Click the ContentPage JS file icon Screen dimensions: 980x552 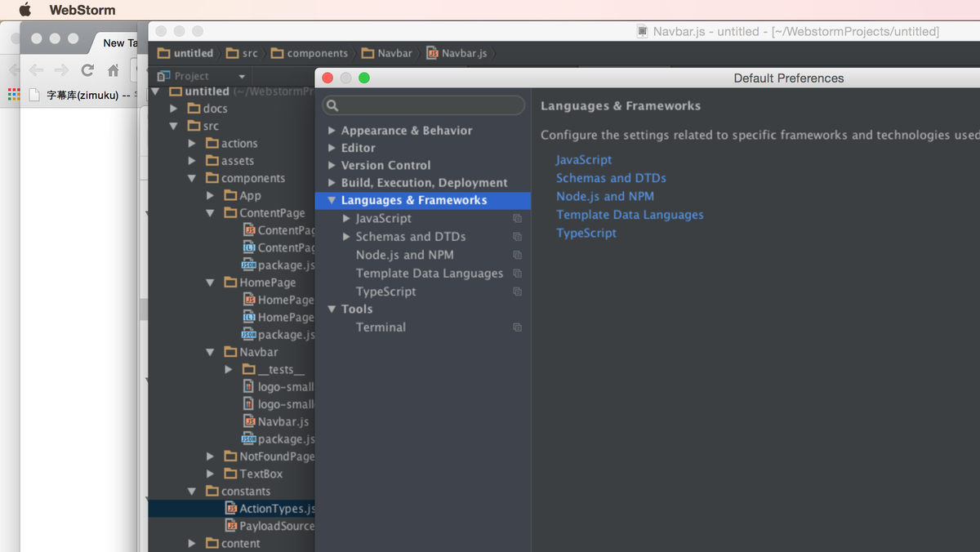(249, 230)
